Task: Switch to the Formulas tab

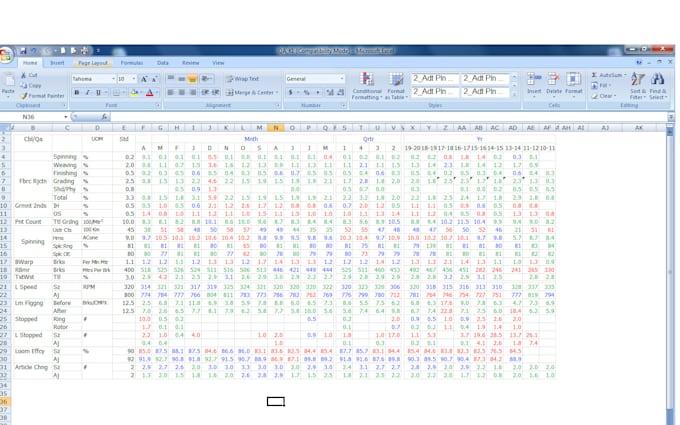Action: coord(132,63)
